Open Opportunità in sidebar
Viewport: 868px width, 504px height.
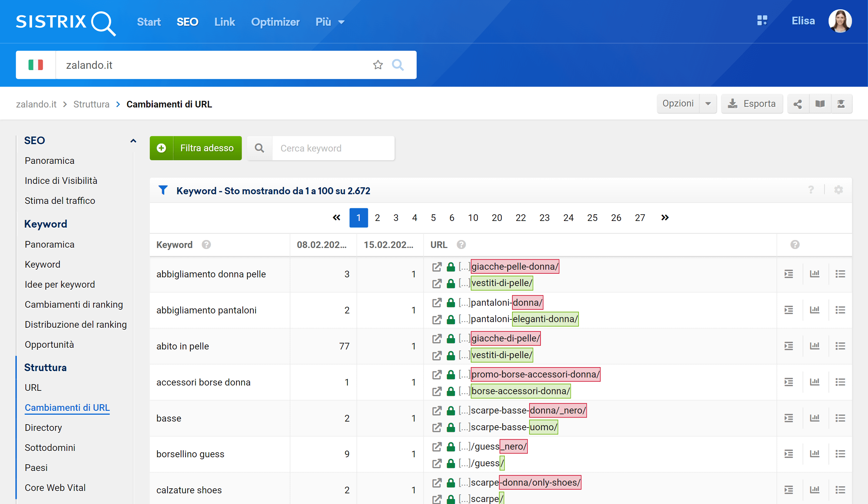49,344
